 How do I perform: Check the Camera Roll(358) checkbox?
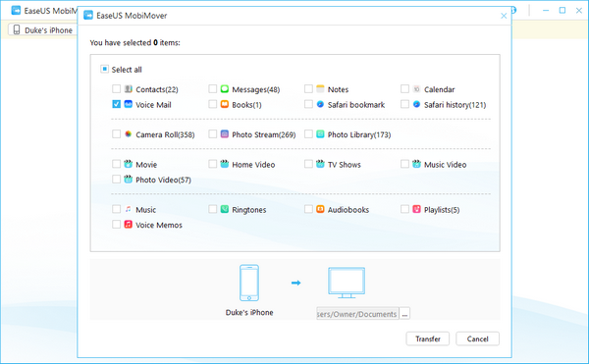click(x=116, y=134)
